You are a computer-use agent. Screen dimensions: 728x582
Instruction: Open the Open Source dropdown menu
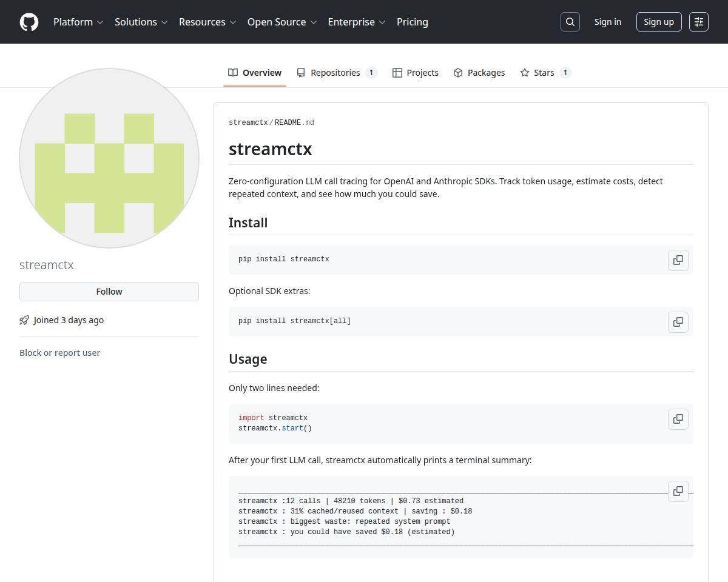click(282, 22)
